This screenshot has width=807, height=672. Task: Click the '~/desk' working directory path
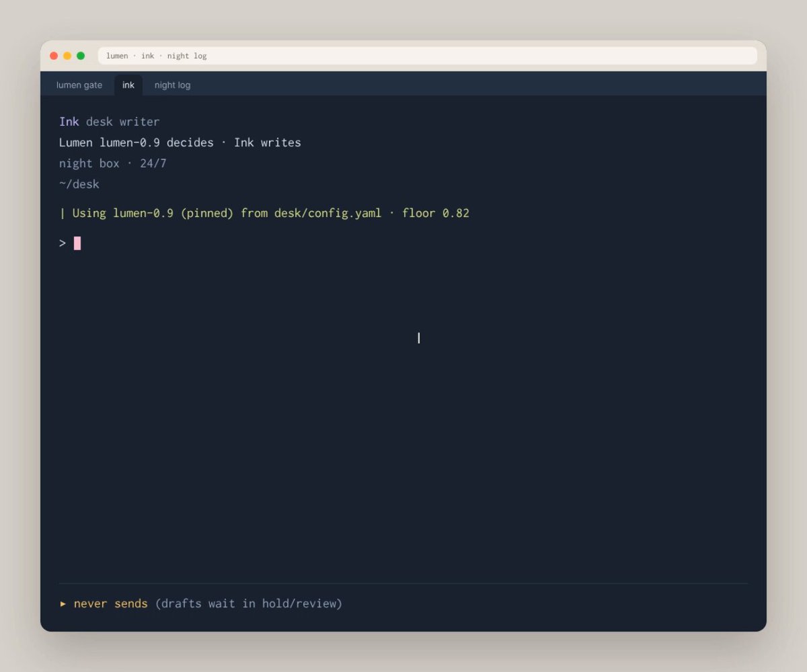coord(79,184)
